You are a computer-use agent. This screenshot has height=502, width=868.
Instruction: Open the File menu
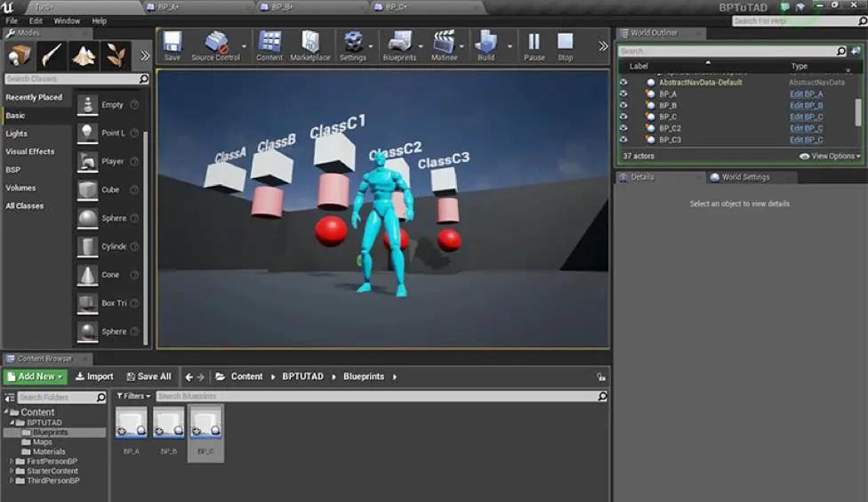point(12,20)
